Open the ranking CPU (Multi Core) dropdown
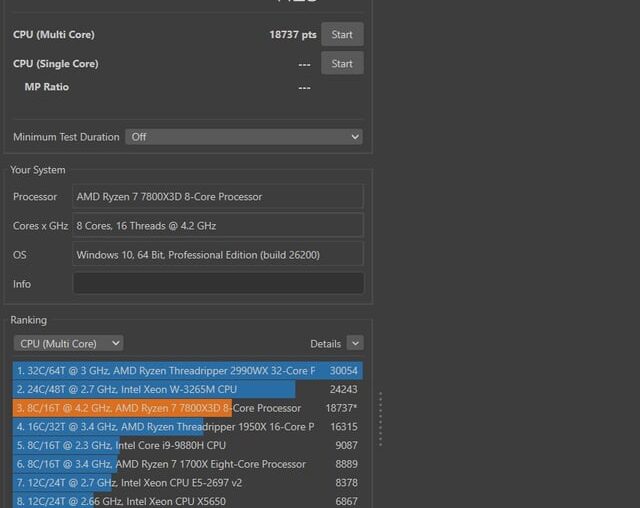Viewport: 640px width, 508px height. coord(68,344)
